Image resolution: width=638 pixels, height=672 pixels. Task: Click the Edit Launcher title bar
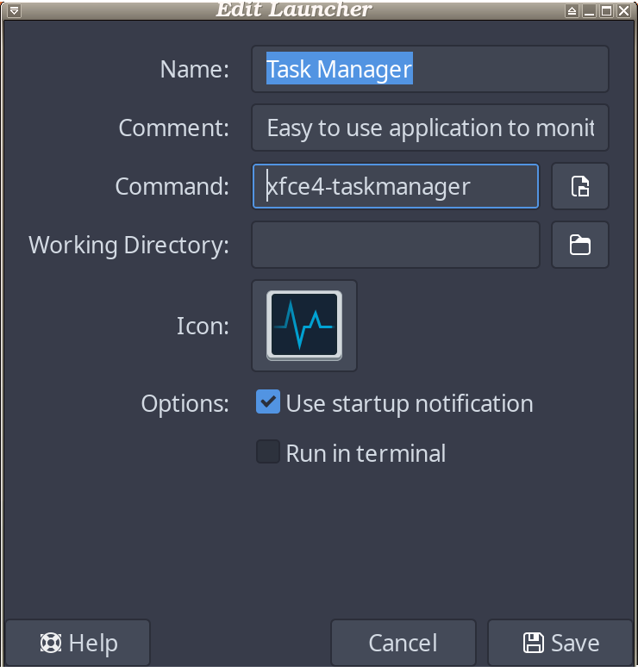[294, 10]
